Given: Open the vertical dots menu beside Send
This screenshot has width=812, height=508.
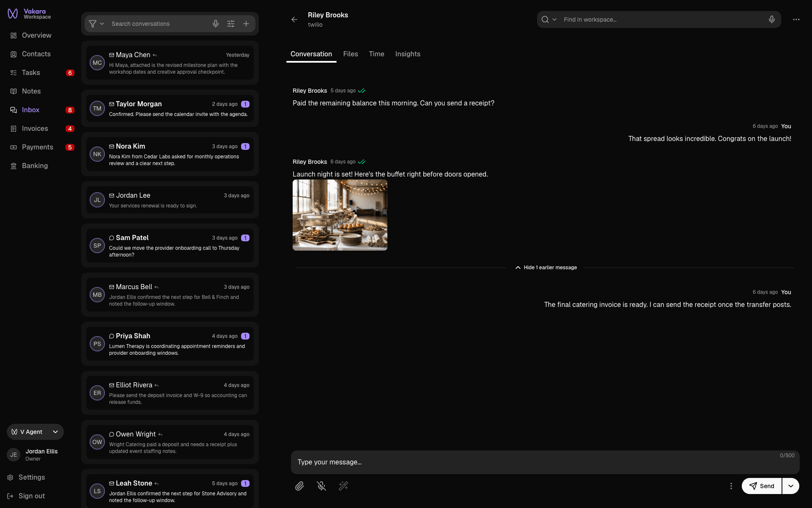Looking at the screenshot, I should tap(731, 486).
